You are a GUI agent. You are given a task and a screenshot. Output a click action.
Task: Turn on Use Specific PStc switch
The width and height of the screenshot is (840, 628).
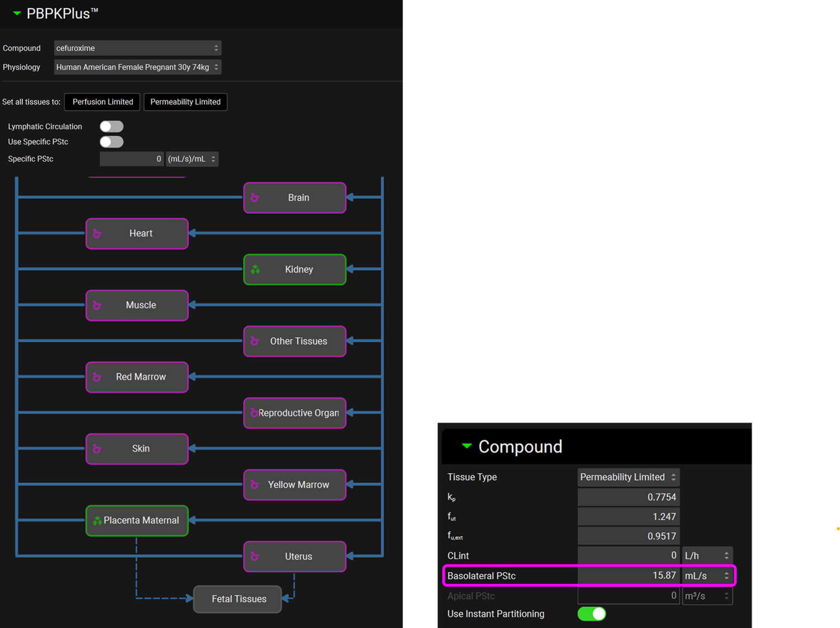(111, 142)
